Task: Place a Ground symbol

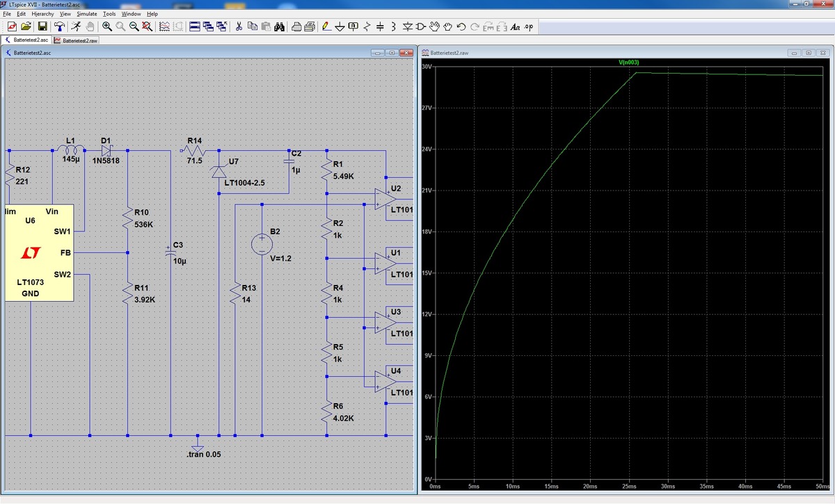Action: click(x=340, y=26)
